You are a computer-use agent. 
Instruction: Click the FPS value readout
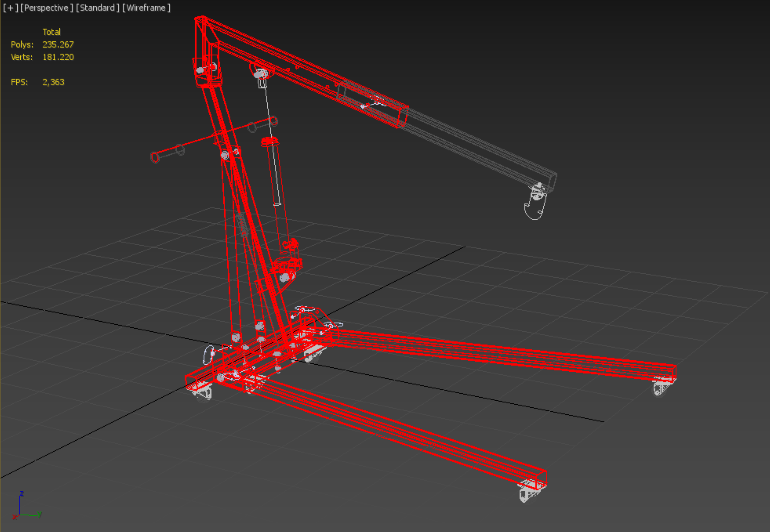point(53,82)
